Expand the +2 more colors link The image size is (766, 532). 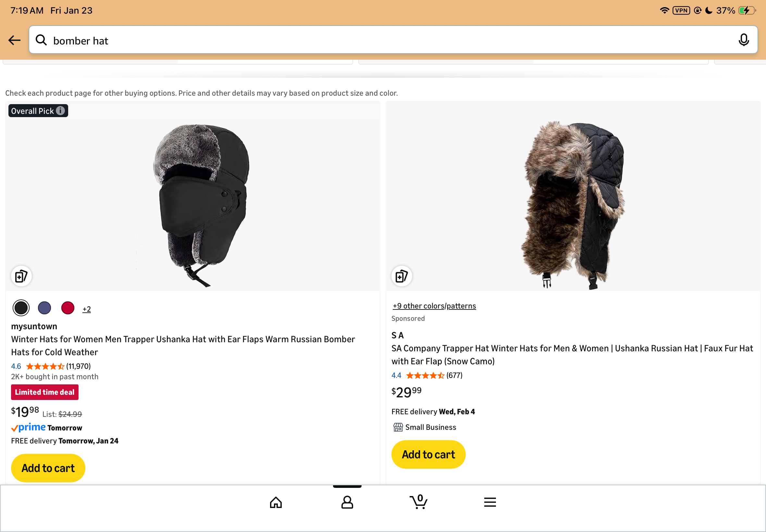(87, 309)
